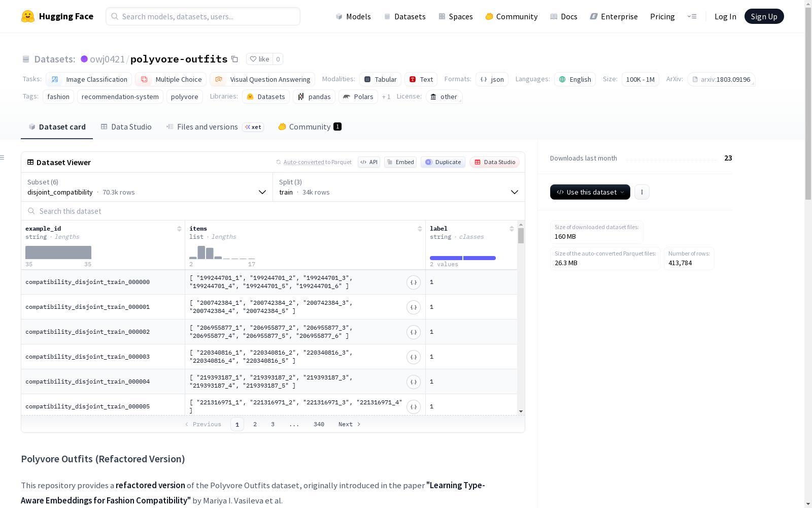This screenshot has width=812, height=508.
Task: Copy dataset name with the copy icon
Action: point(234,59)
